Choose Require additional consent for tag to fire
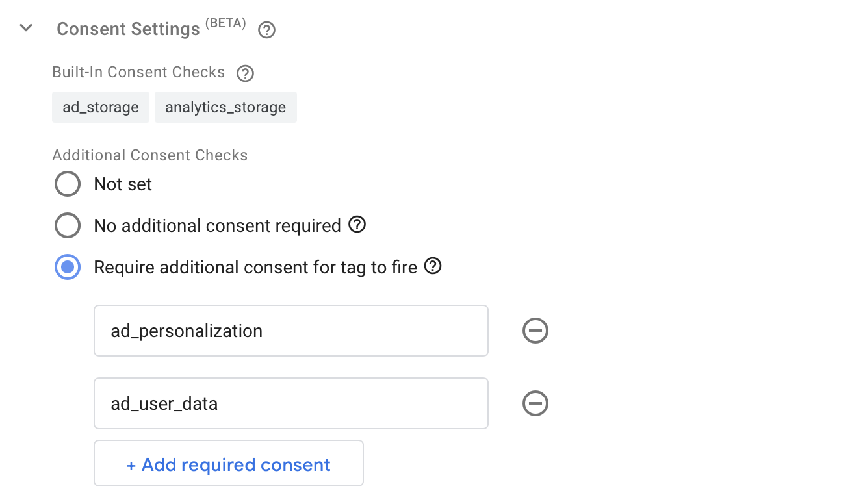 pyautogui.click(x=67, y=266)
